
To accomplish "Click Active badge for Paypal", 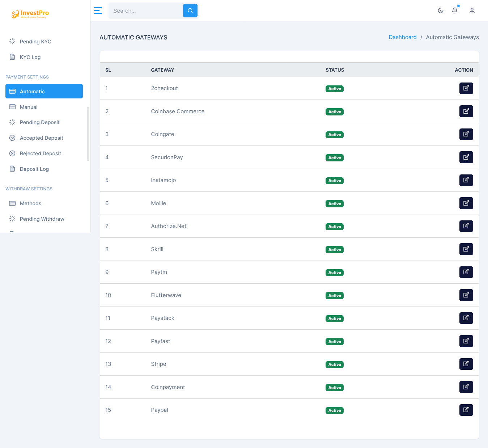I will click(x=335, y=410).
